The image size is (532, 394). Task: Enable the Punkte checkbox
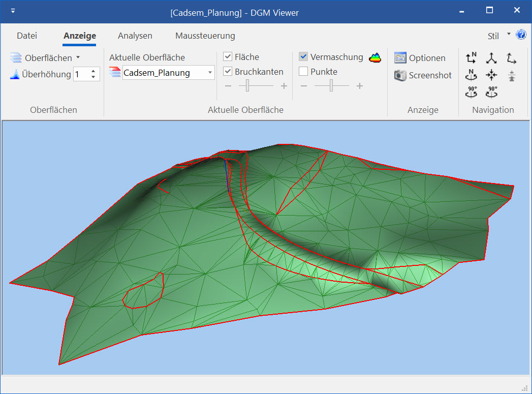click(x=303, y=72)
